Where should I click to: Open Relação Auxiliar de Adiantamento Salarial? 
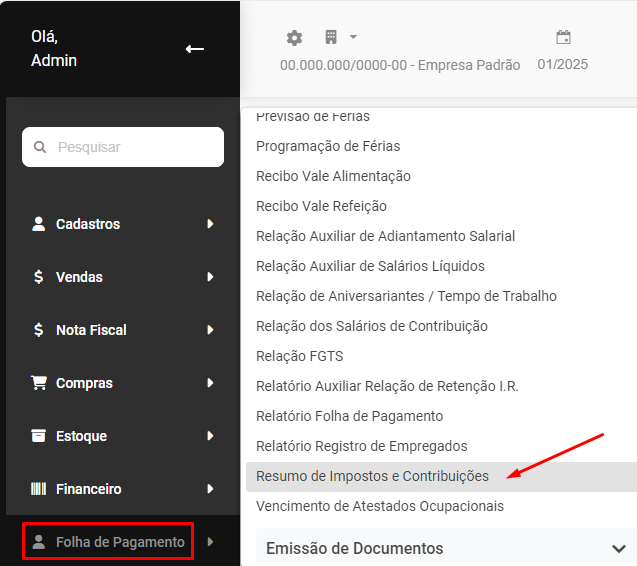tap(386, 236)
